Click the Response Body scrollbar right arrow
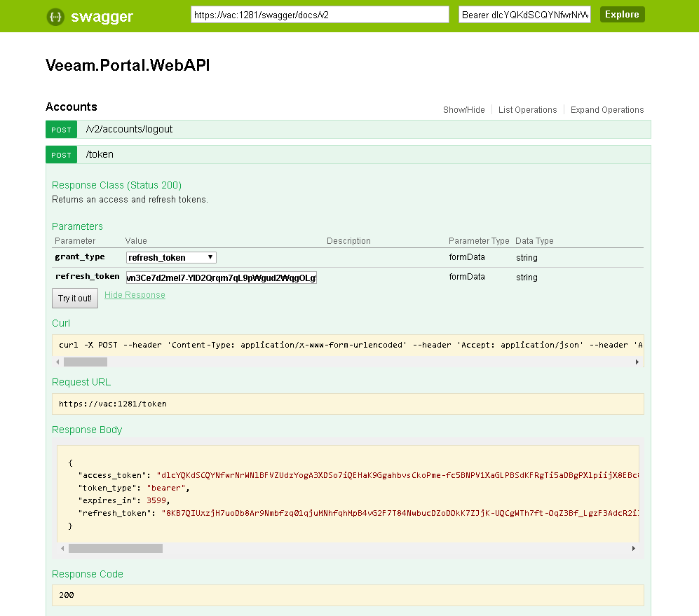Screen dimensions: 699x616 point(634,549)
